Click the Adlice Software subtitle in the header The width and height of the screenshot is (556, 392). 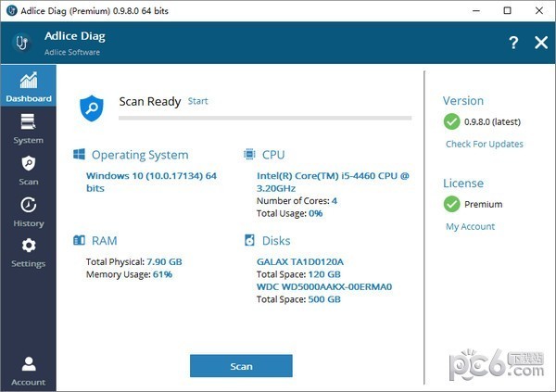72,52
